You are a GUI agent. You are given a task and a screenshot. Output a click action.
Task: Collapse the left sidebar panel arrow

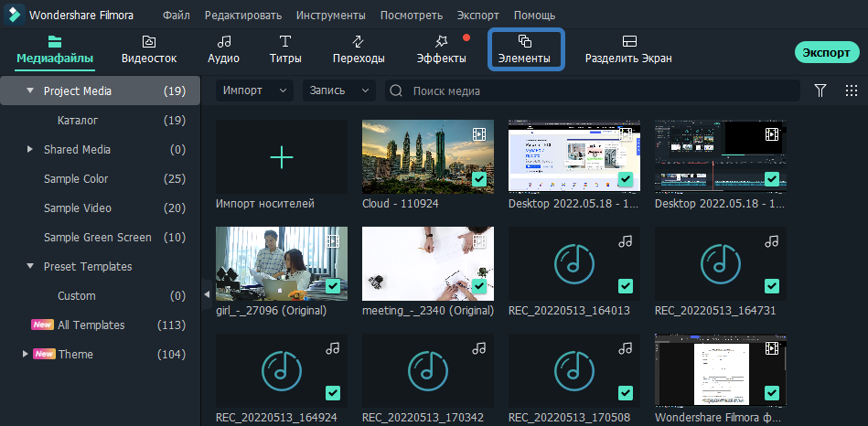point(207,294)
